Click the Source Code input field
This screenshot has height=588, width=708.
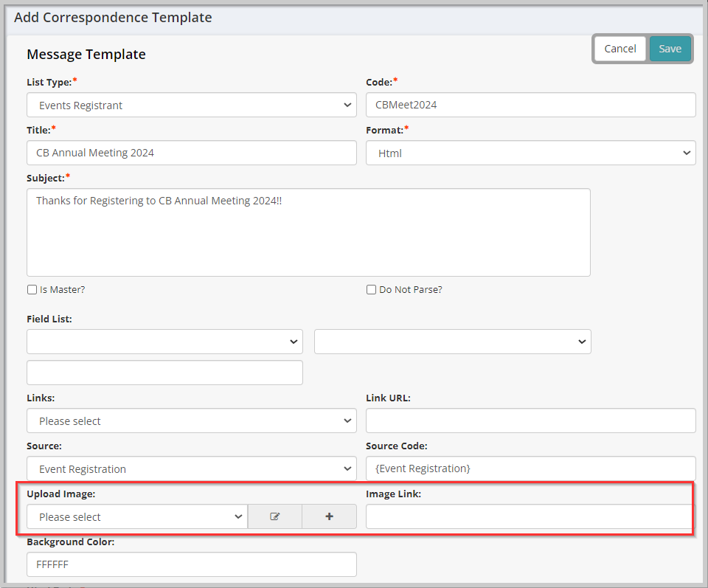coord(530,468)
